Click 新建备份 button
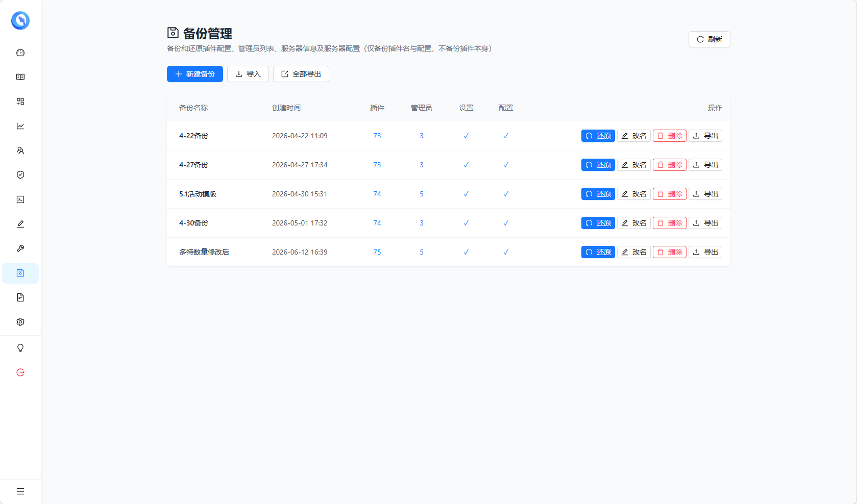The image size is (857, 504). coord(195,74)
